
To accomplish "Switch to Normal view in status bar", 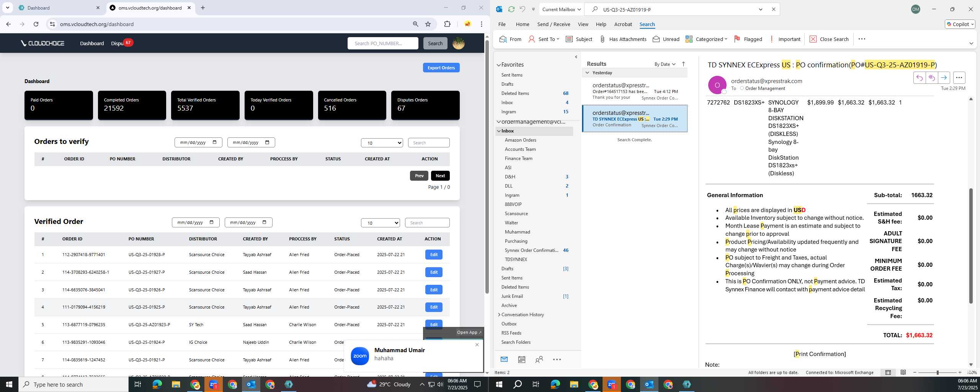I will [888, 372].
